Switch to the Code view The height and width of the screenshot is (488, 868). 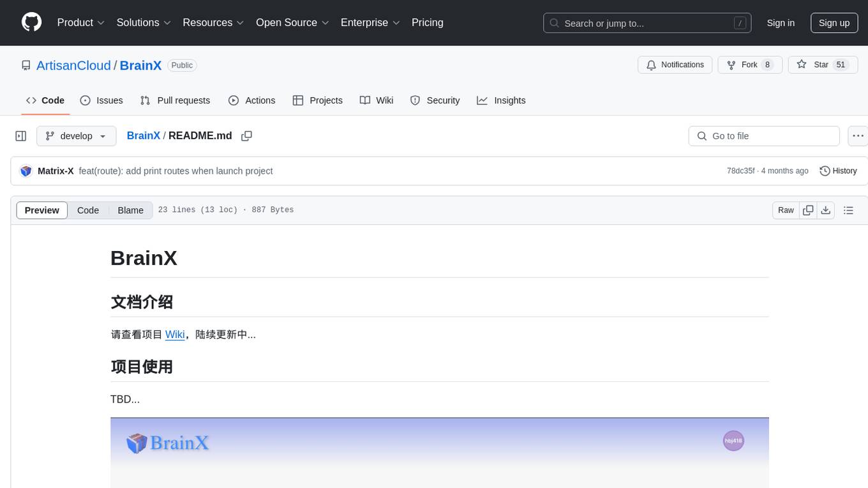point(88,210)
